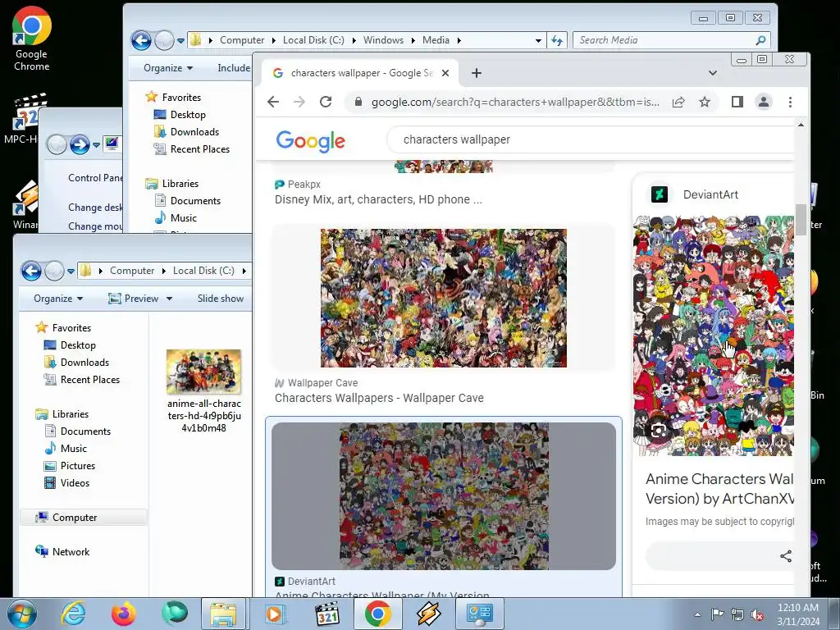The image size is (840, 630).
Task: Go back in the lower Explorer window
Action: pos(32,271)
